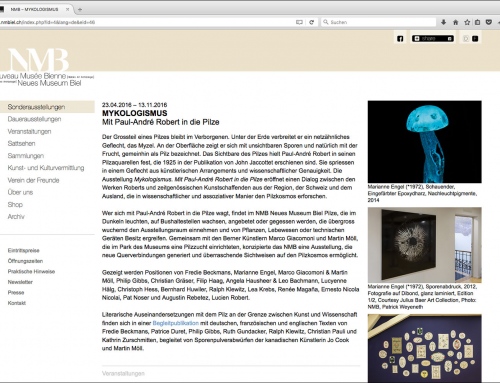Open the museum's Facebook page icon

(x=400, y=39)
